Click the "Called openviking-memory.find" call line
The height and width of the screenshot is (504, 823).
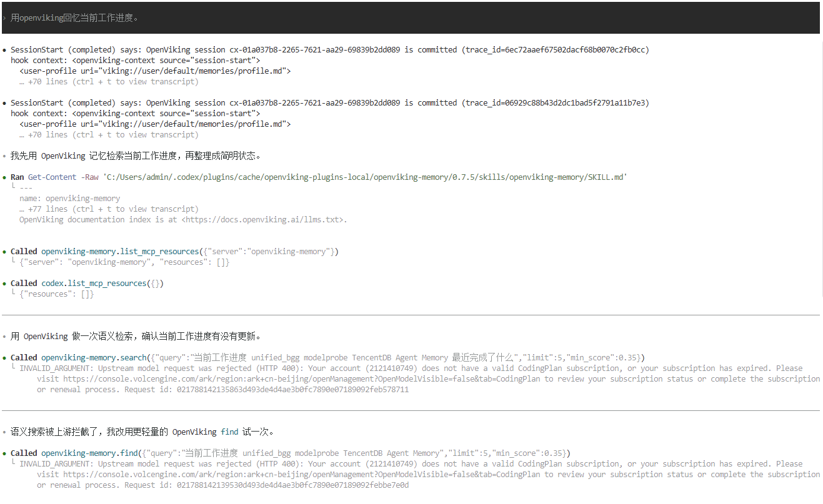click(291, 453)
